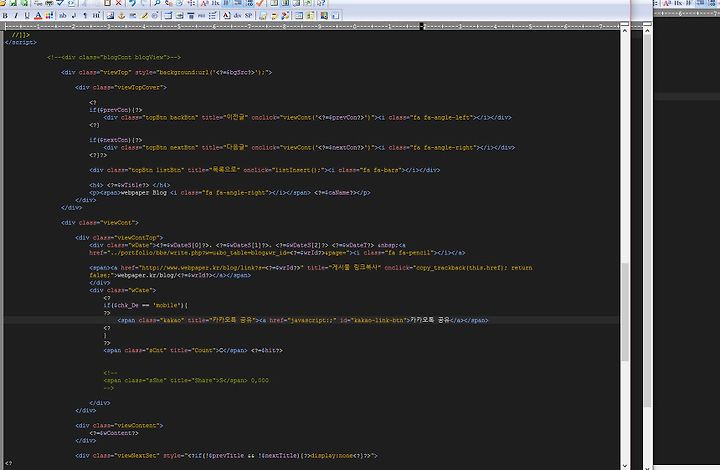This screenshot has width=720, height=470.
Task: Insert anchor link with anchor icon
Action: (121, 16)
